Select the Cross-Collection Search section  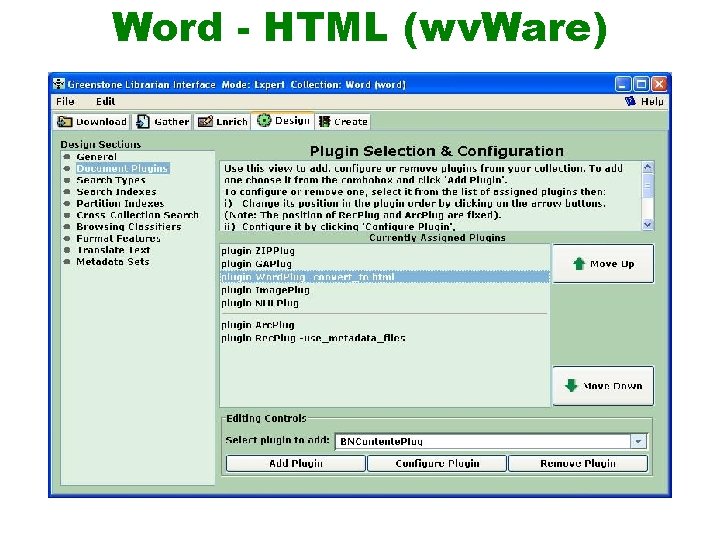coord(137,215)
